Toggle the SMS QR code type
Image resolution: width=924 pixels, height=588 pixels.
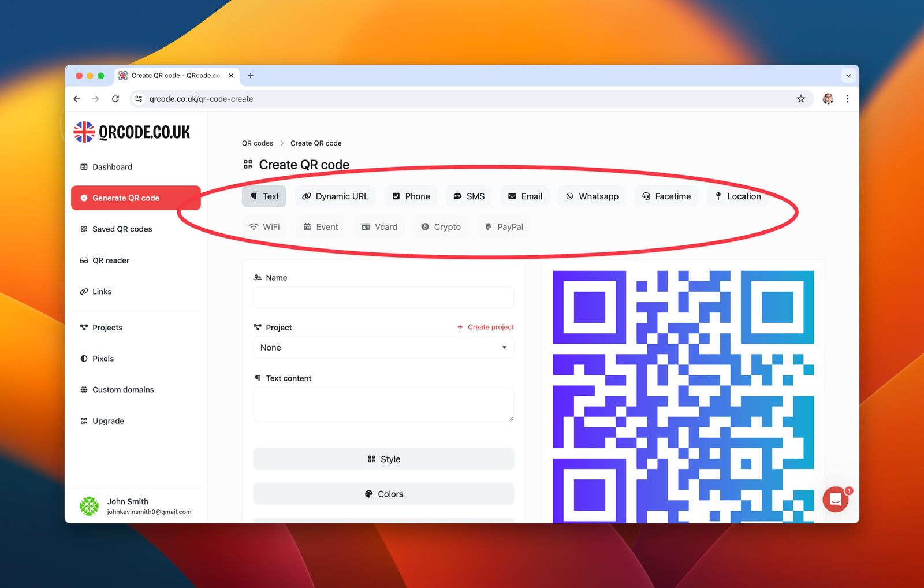[x=468, y=196]
